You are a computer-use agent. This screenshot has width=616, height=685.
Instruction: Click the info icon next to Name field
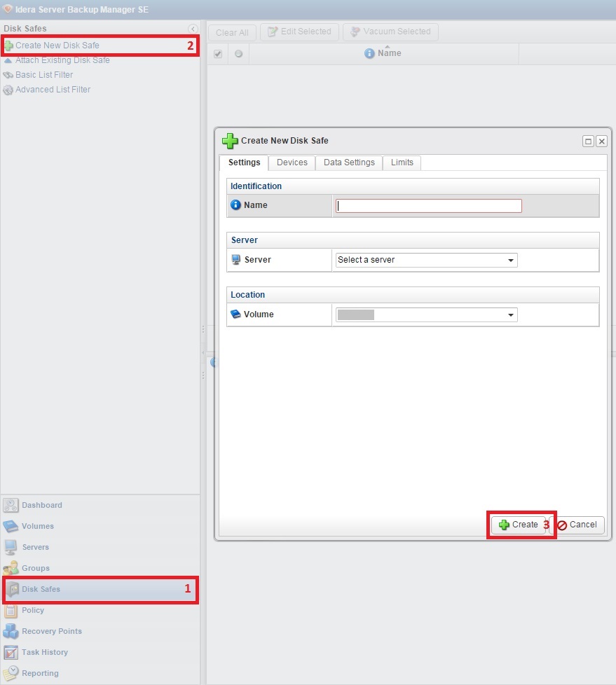pyautogui.click(x=235, y=205)
